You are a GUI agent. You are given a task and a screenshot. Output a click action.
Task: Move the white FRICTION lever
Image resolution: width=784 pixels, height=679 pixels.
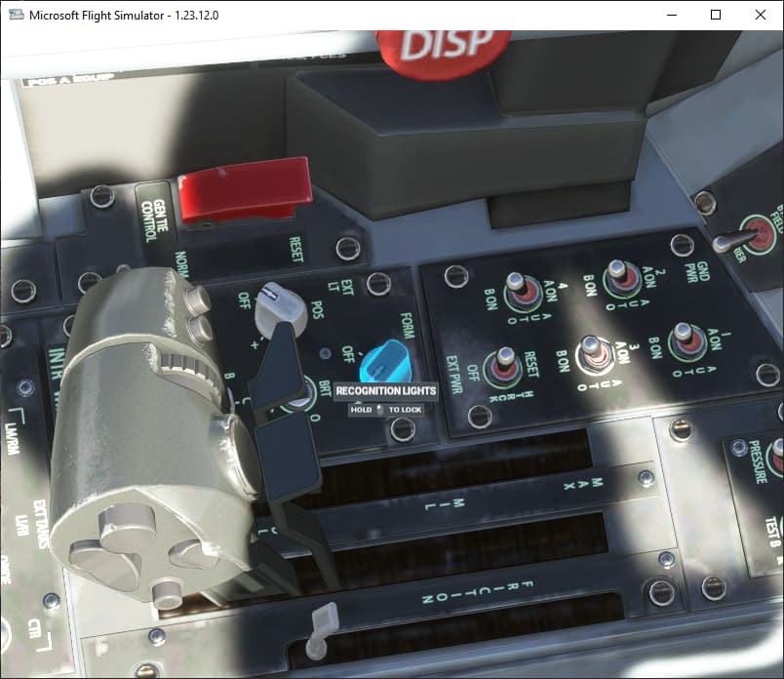(322, 631)
